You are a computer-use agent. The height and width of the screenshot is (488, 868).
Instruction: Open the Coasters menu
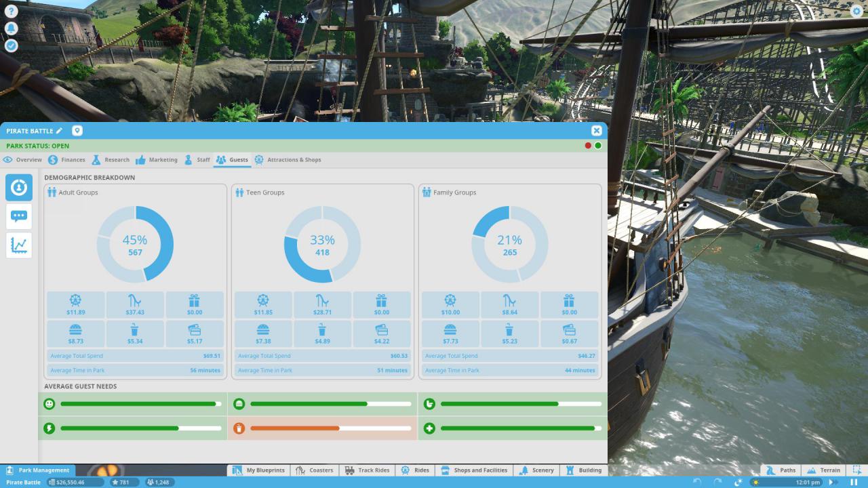(314, 470)
